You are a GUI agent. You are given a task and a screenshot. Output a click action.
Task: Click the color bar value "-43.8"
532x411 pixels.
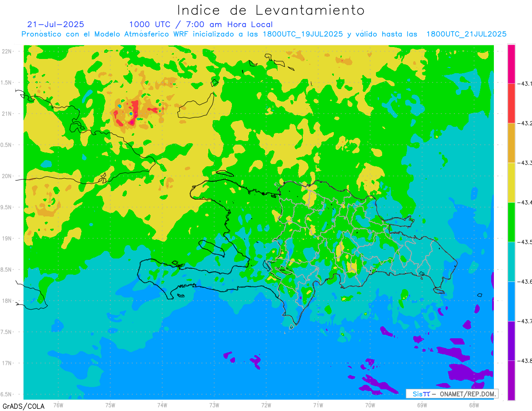click(525, 361)
